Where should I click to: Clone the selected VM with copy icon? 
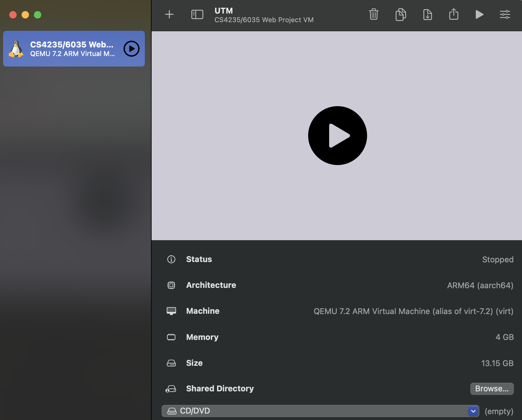401,14
